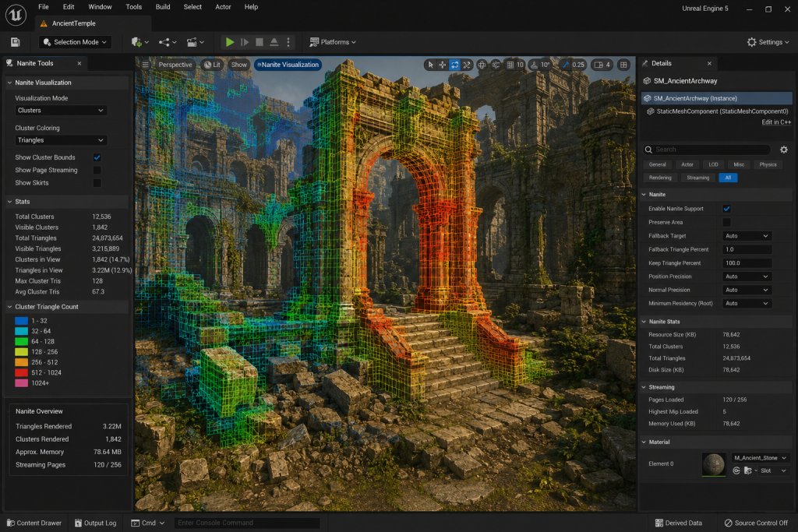
Task: Click Edit in C++ link
Action: [776, 122]
